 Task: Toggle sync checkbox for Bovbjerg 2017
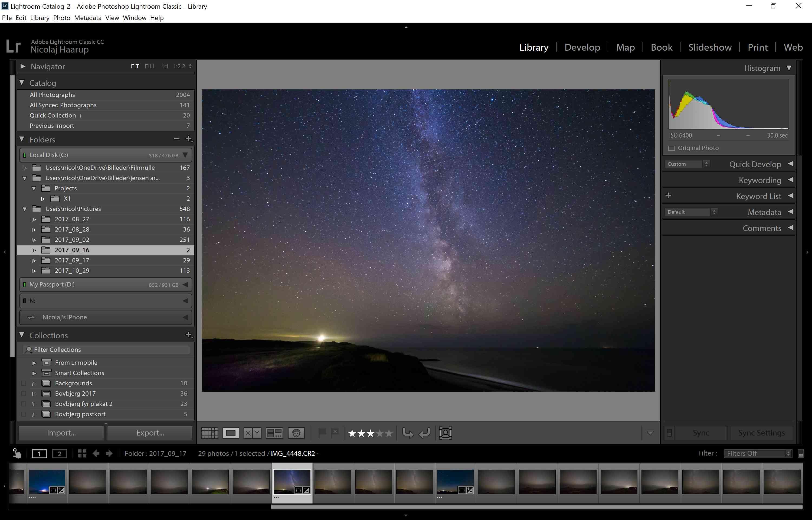[23, 394]
